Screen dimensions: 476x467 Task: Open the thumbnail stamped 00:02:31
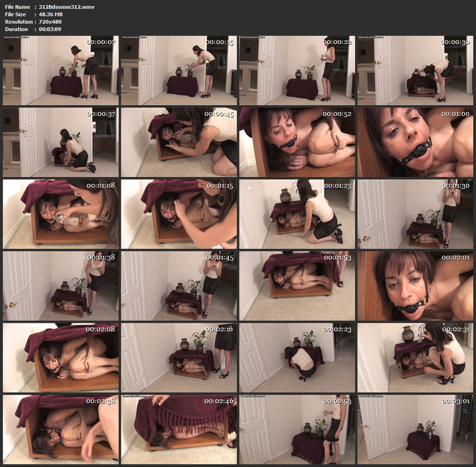click(415, 357)
